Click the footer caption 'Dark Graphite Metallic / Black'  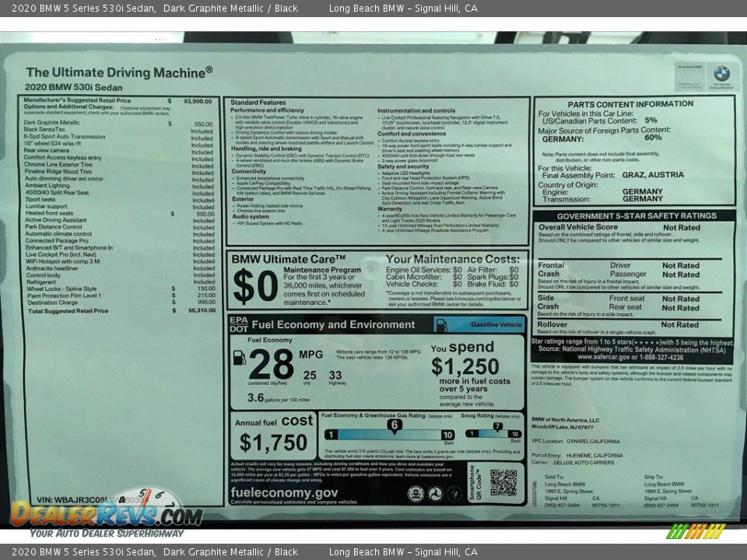tap(230, 552)
